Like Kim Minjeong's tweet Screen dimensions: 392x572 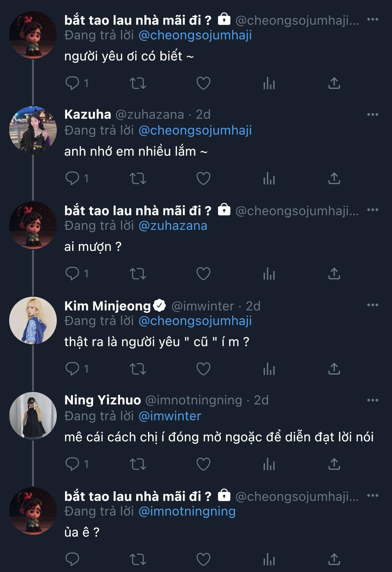(x=203, y=369)
